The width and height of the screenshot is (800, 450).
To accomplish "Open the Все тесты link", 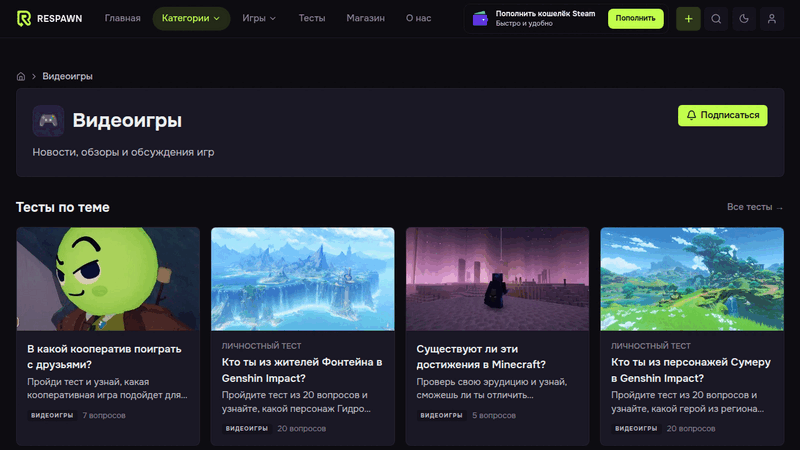I will tap(755, 207).
